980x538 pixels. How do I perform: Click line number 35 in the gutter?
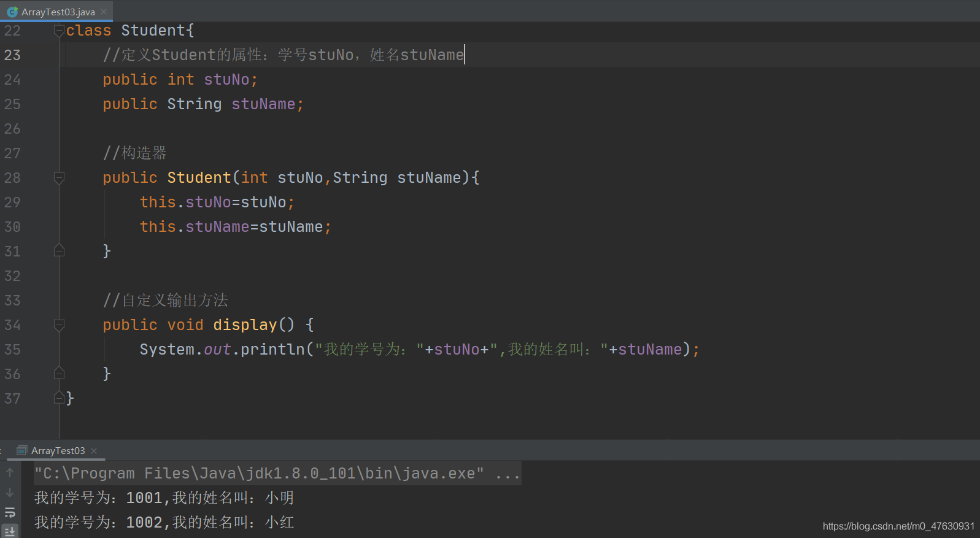click(x=12, y=350)
